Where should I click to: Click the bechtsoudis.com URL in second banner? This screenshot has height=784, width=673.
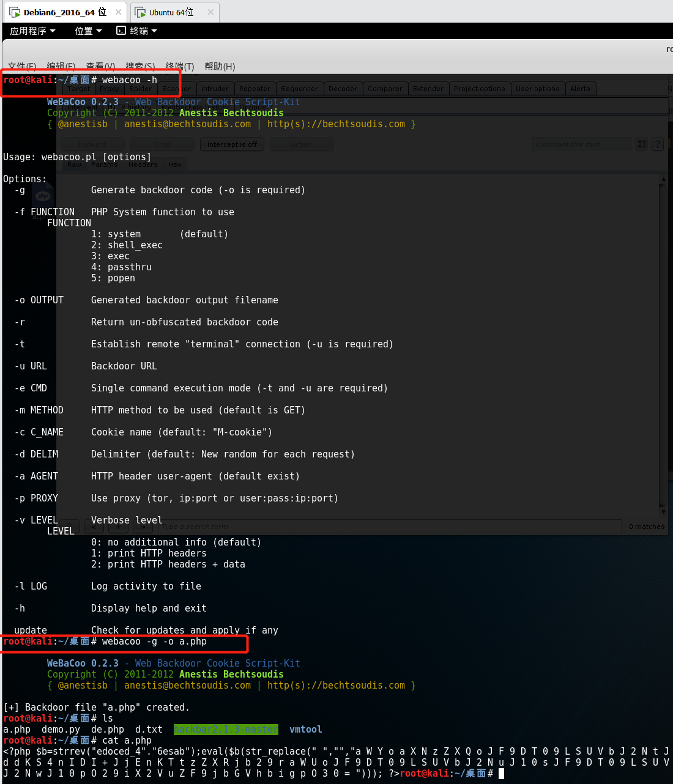(x=336, y=686)
